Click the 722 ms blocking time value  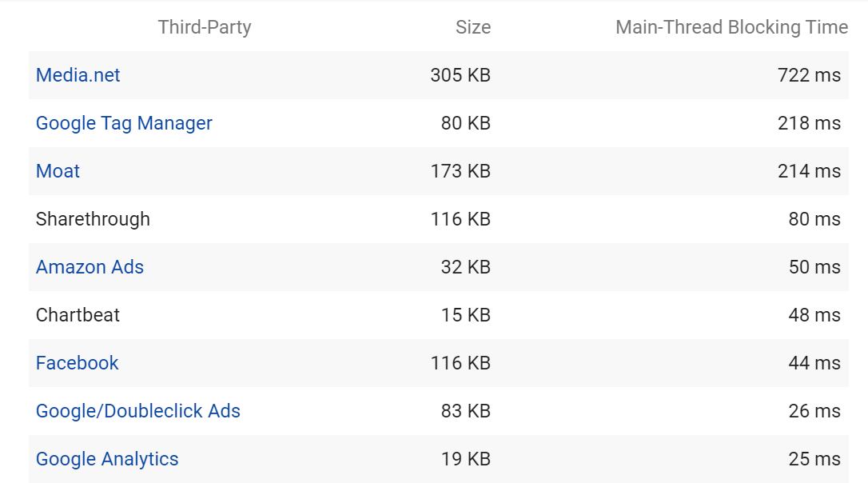809,75
